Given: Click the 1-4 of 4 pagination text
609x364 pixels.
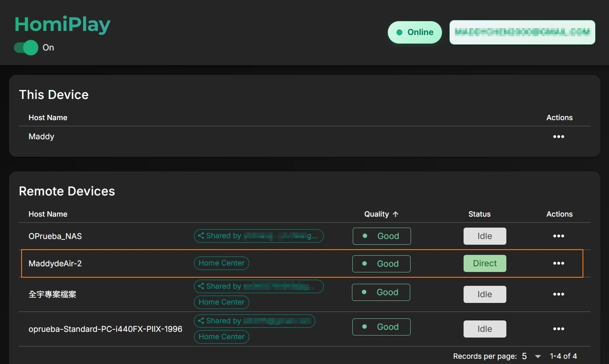Looking at the screenshot, I should coord(563,356).
